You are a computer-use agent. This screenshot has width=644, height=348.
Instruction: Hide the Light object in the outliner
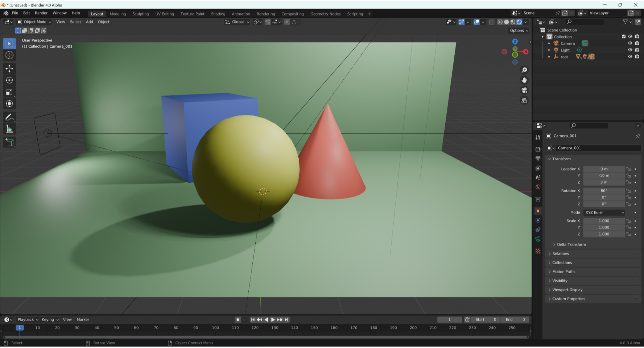click(x=630, y=50)
